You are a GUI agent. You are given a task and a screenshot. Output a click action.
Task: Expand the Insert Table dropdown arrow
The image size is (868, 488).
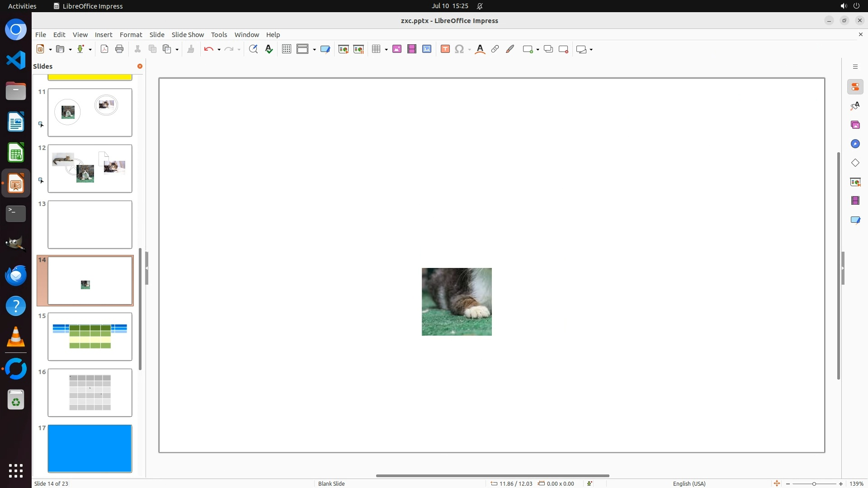point(386,49)
